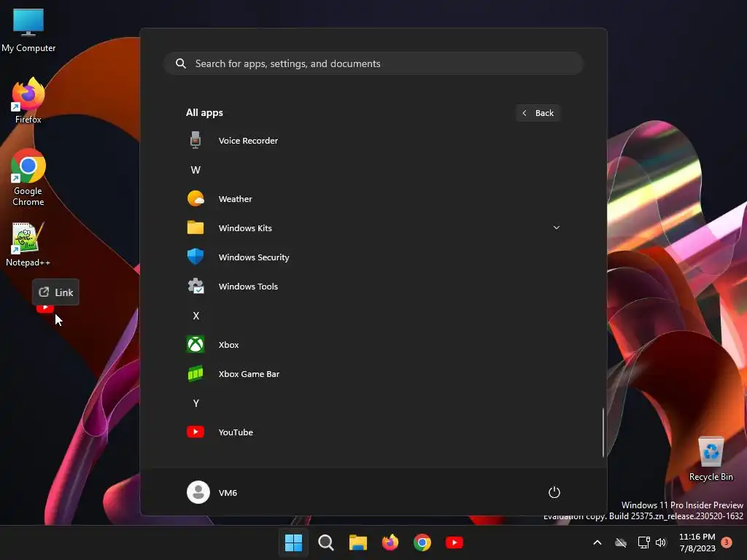Open Voice Recorder app icon
This screenshot has height=560, width=747.
click(x=196, y=141)
